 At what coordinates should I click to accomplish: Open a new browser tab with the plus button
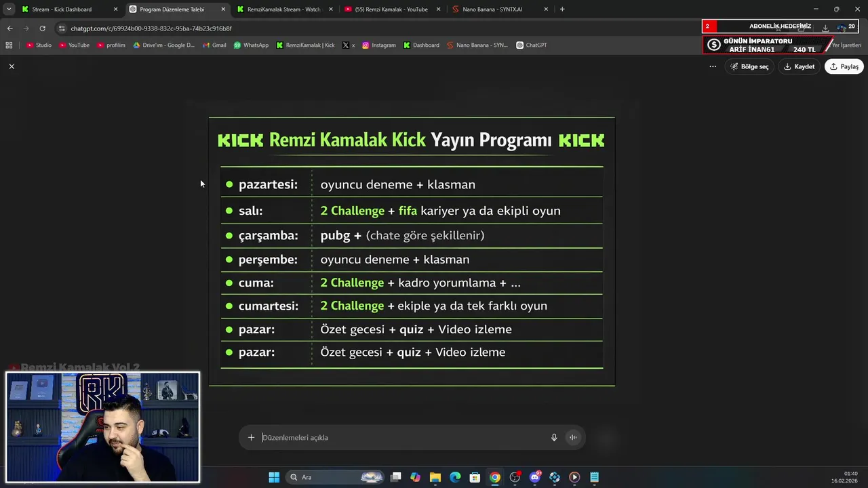[x=562, y=9]
